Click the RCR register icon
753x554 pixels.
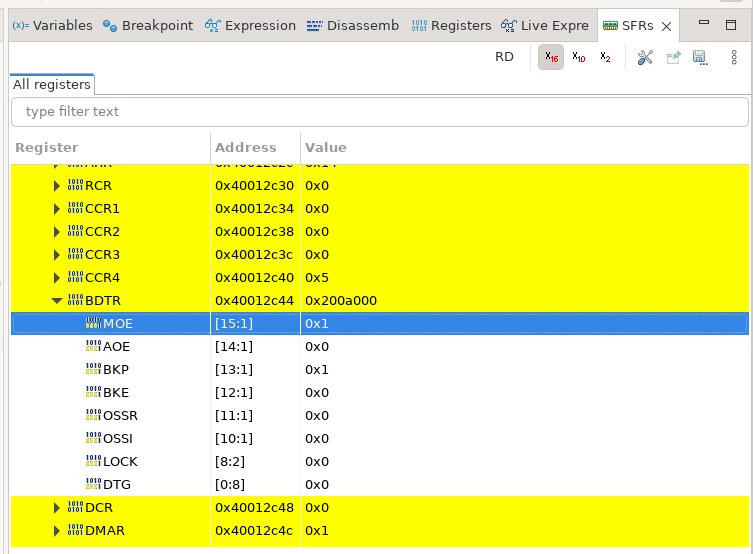click(x=75, y=185)
